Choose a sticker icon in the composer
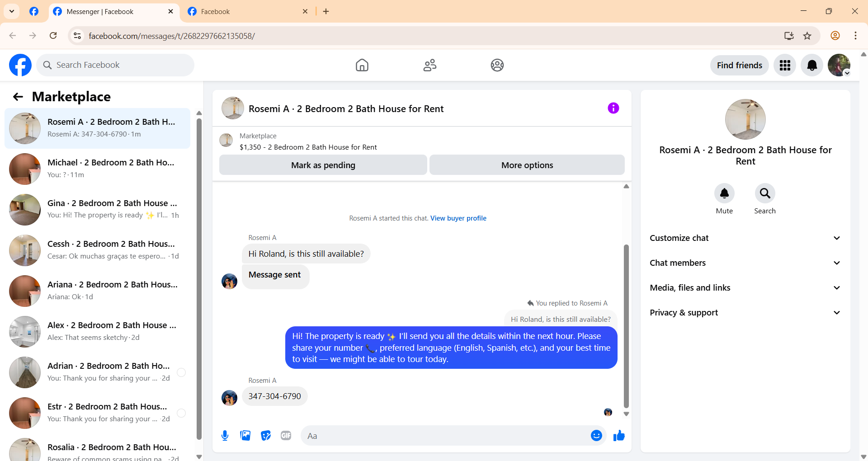This screenshot has height=461, width=868. click(266, 436)
